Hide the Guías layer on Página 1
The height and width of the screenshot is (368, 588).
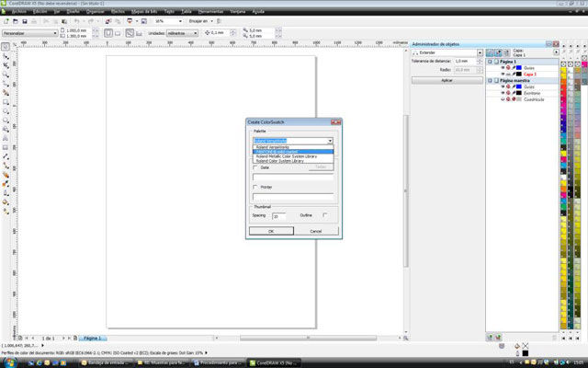[503, 67]
